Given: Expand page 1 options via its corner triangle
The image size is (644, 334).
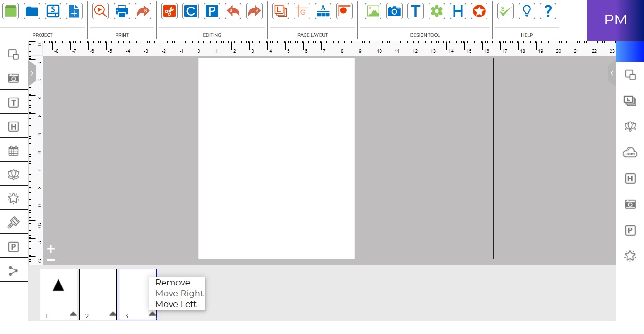Looking at the screenshot, I should tap(73, 312).
